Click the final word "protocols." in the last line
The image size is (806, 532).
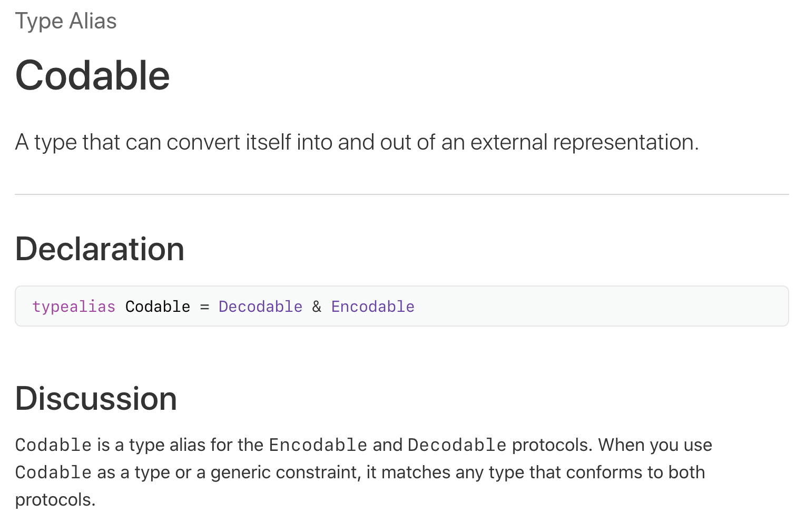tap(55, 500)
